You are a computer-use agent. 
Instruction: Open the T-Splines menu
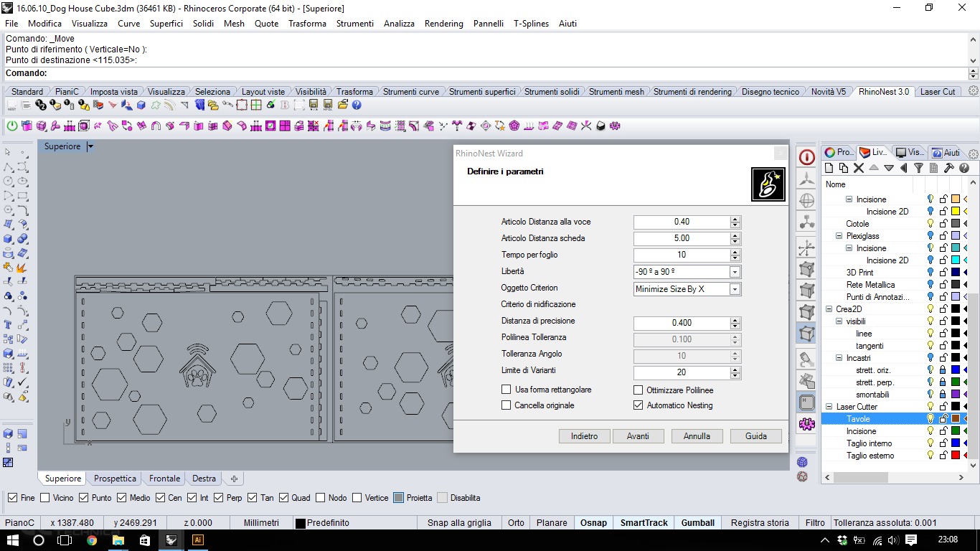[531, 24]
